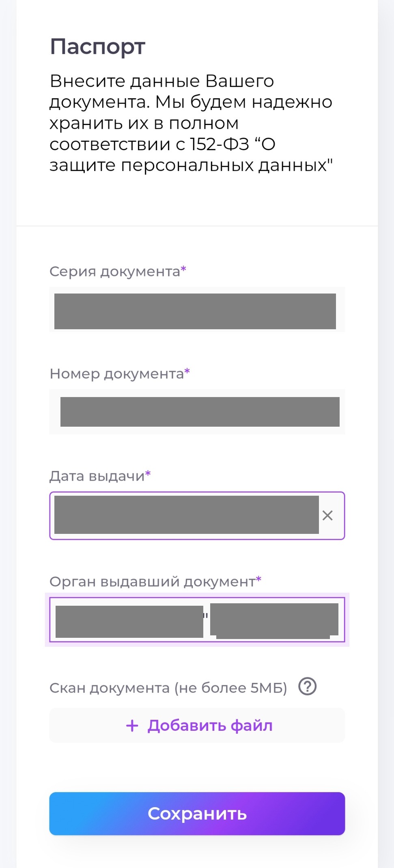Open the Дата выдачи date field
This screenshot has width=394, height=868.
187,516
